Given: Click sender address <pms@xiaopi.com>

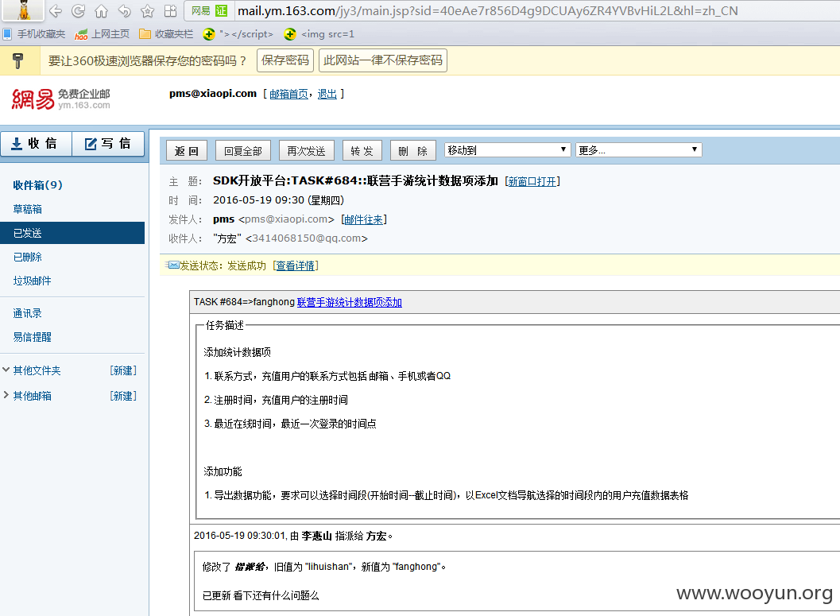Looking at the screenshot, I should click(287, 219).
